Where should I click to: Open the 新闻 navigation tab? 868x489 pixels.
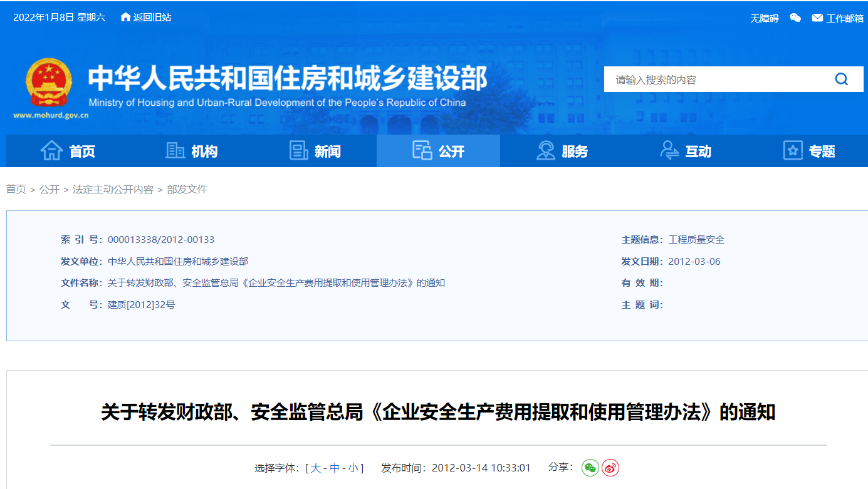tap(315, 151)
